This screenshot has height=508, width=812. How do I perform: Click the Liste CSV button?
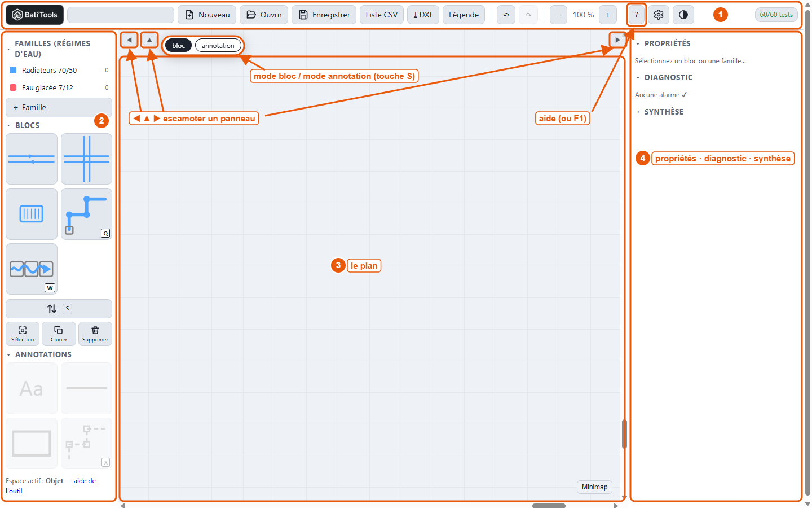382,15
